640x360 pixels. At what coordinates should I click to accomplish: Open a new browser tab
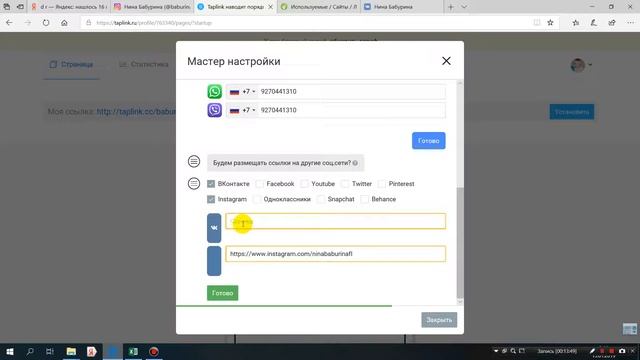[451, 7]
